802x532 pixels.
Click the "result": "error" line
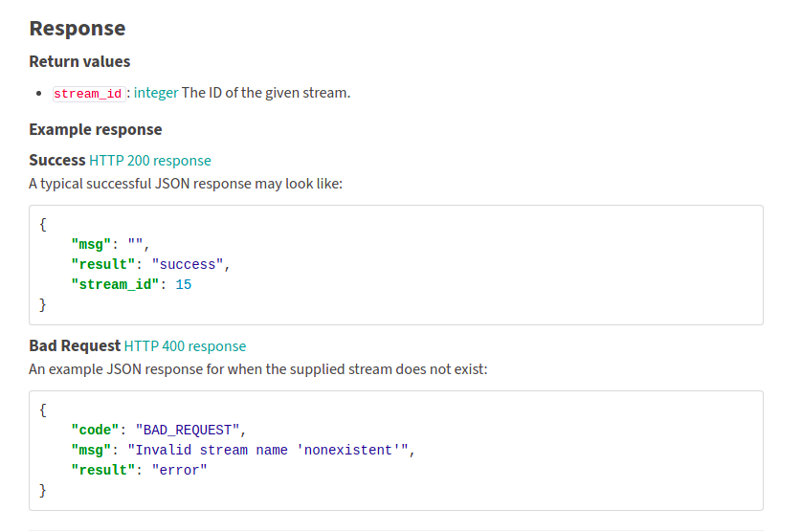click(x=139, y=470)
